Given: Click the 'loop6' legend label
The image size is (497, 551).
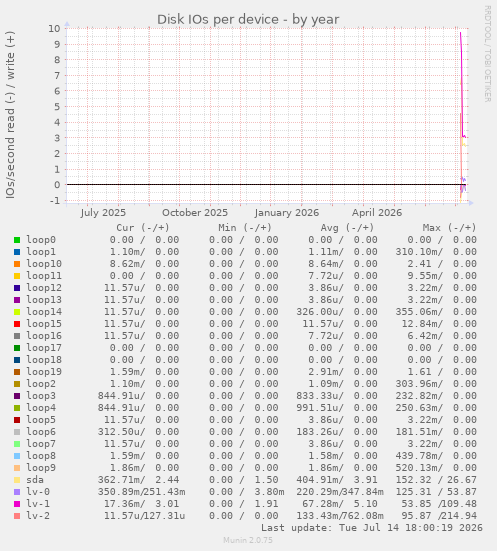Looking at the screenshot, I should [x=41, y=432].
